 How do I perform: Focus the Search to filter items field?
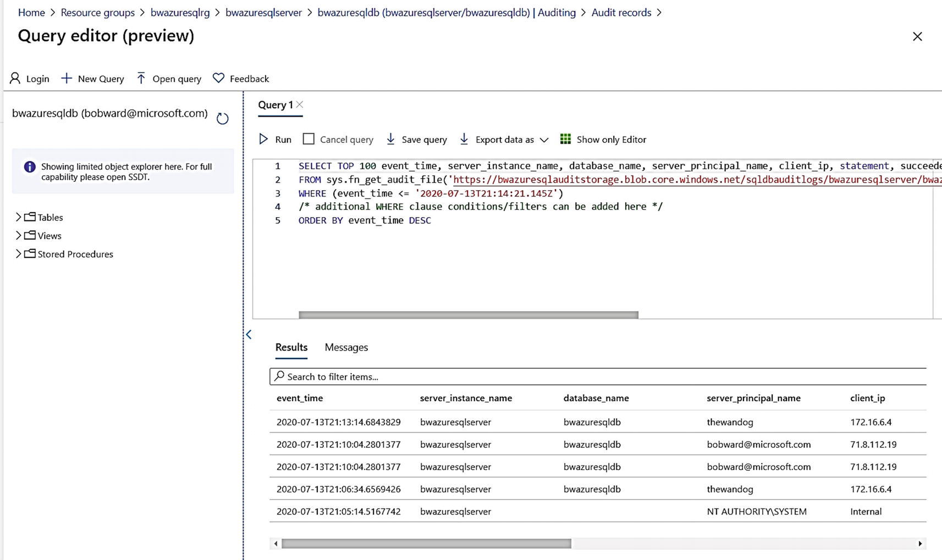(x=598, y=376)
